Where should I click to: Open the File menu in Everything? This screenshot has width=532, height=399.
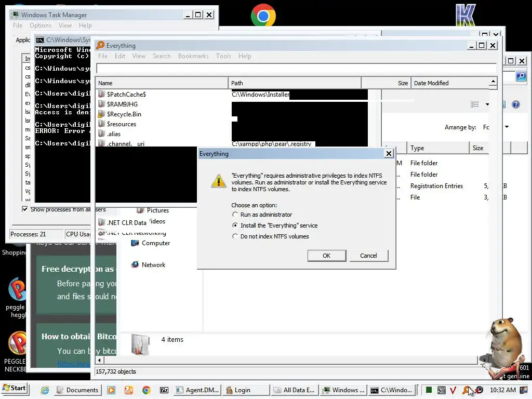103,56
